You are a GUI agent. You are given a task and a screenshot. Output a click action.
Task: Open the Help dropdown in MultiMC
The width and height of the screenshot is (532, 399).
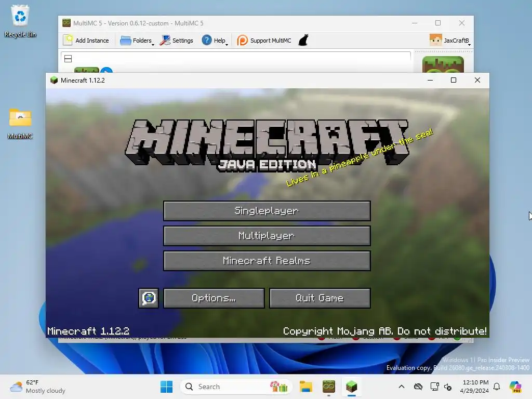tap(215, 41)
